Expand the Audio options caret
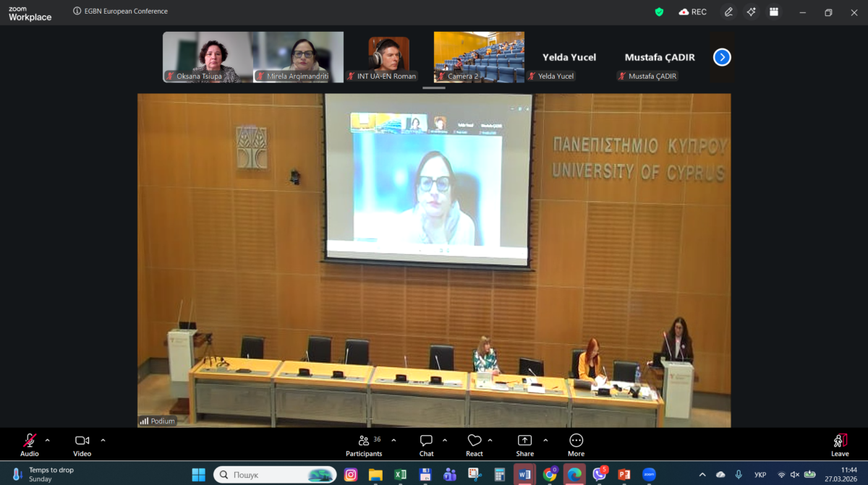 tap(48, 440)
